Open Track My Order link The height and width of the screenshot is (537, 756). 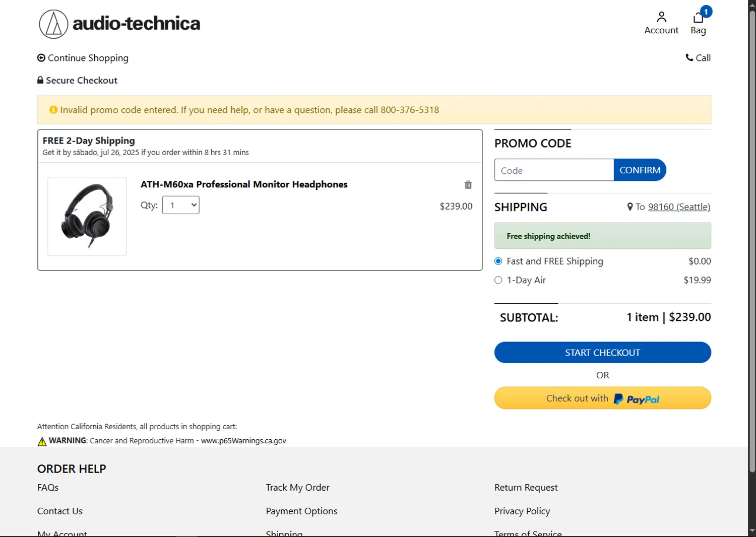tap(297, 488)
